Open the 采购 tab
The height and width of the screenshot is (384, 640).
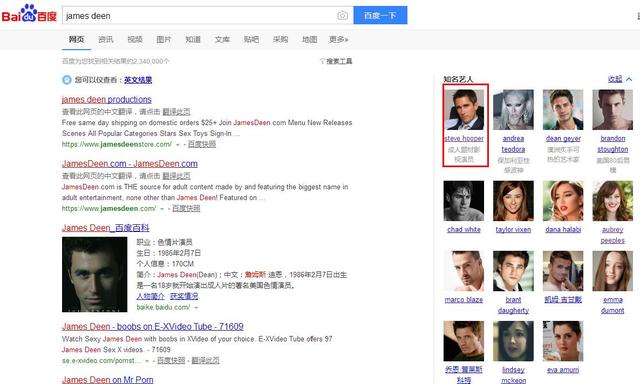(280, 40)
